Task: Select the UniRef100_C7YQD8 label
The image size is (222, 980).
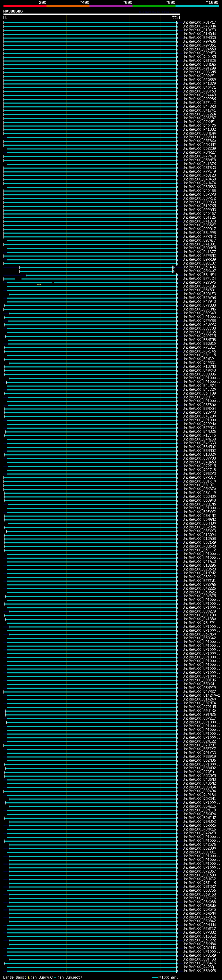Action: [199, 305]
